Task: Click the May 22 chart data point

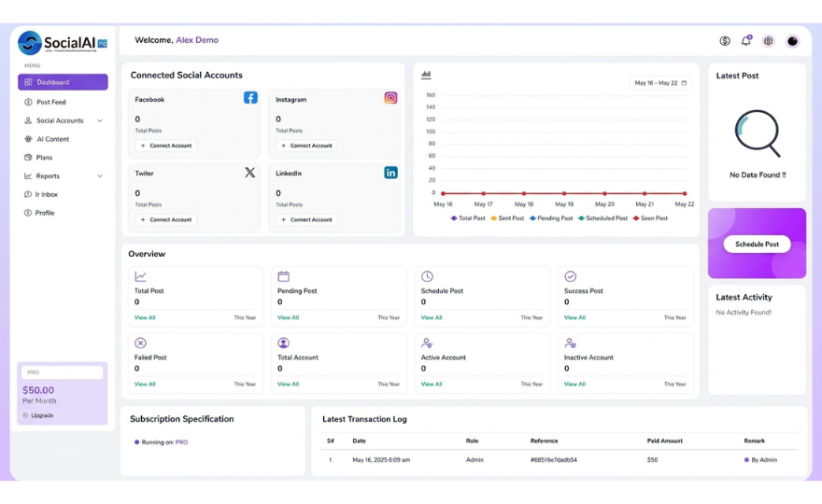Action: click(x=685, y=193)
